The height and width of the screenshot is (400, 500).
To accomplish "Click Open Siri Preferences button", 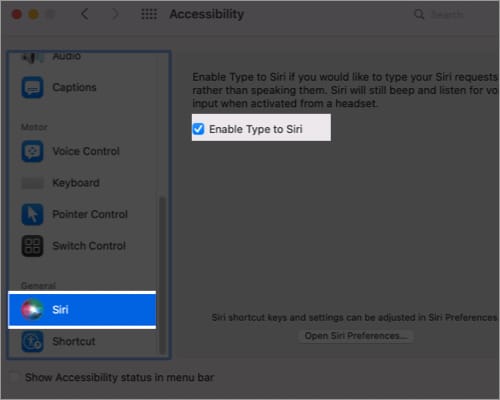I will [355, 336].
